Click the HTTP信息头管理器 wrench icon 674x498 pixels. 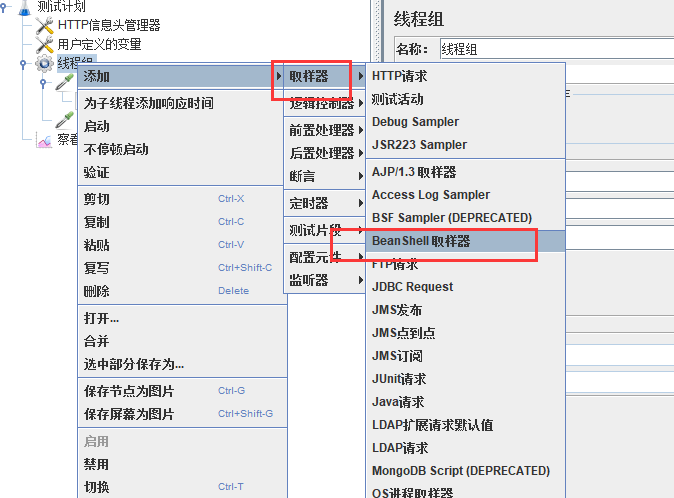coord(44,25)
